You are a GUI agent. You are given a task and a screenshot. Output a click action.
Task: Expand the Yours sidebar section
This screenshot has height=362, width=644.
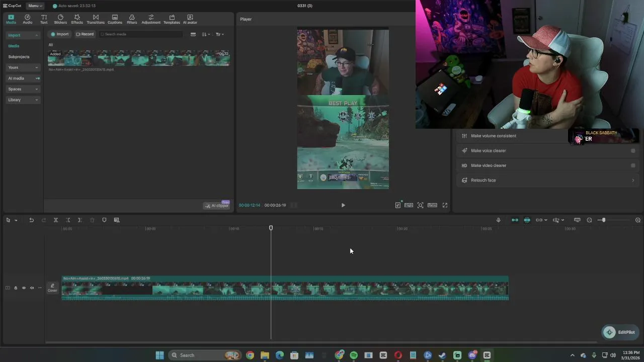click(x=23, y=67)
